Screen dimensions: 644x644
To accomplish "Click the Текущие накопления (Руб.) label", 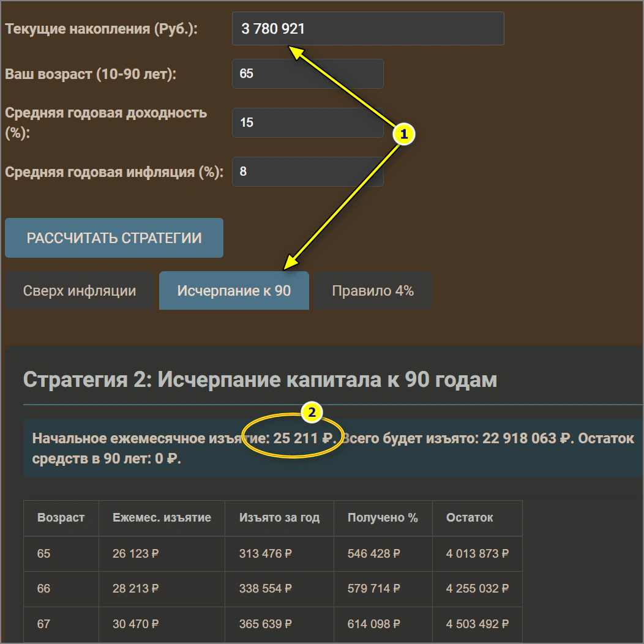I will pyautogui.click(x=101, y=29).
